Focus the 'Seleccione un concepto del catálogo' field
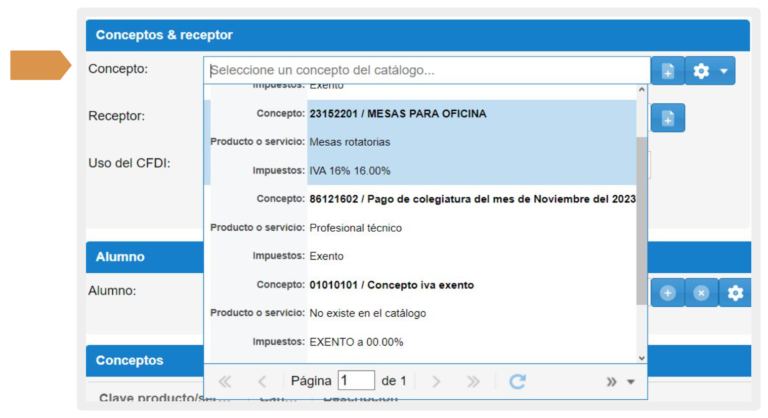The image size is (768, 418). click(426, 71)
